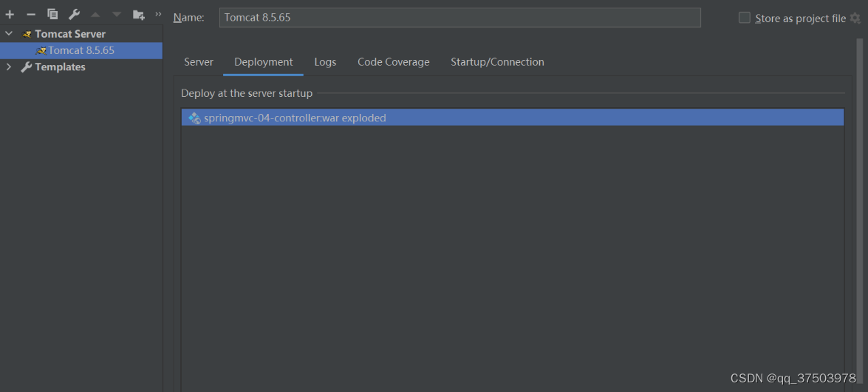868x392 pixels.
Task: Open the gear beside Store as project file
Action: coord(855,18)
